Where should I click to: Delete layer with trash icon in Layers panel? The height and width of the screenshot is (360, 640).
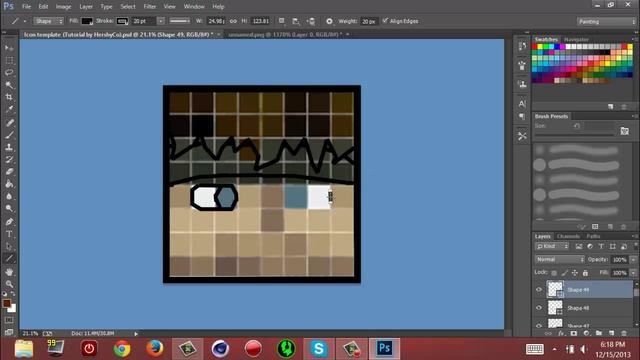[624, 333]
